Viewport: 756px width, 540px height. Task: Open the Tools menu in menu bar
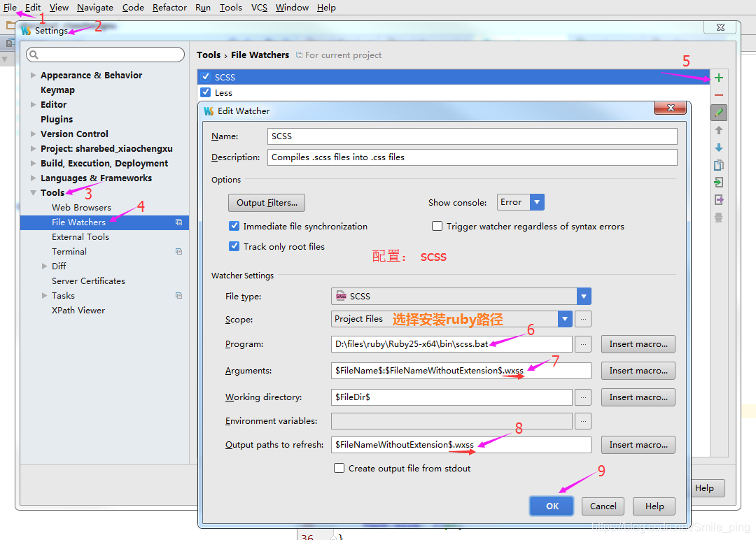tap(230, 8)
